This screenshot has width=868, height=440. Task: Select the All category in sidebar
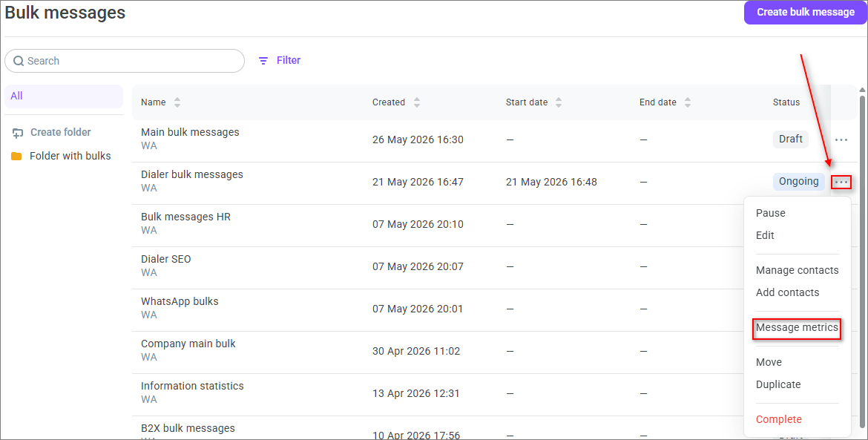click(x=64, y=96)
